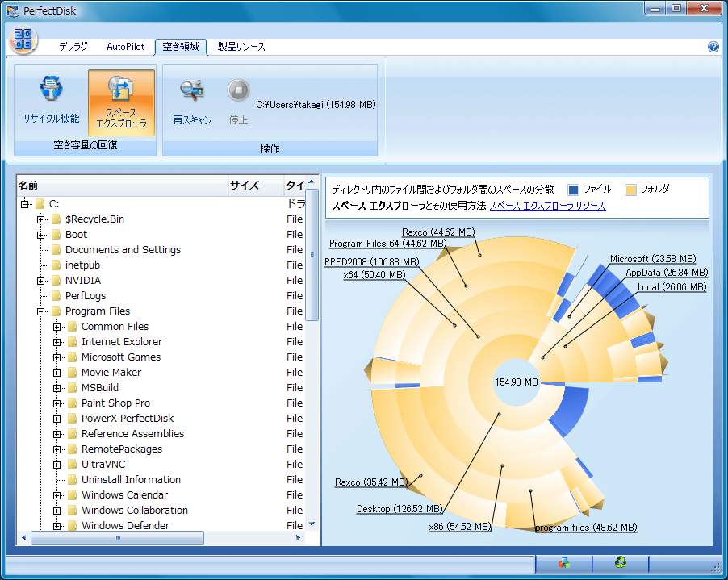Expand the Microsoft Games folder node
The height and width of the screenshot is (580, 728).
click(x=56, y=357)
